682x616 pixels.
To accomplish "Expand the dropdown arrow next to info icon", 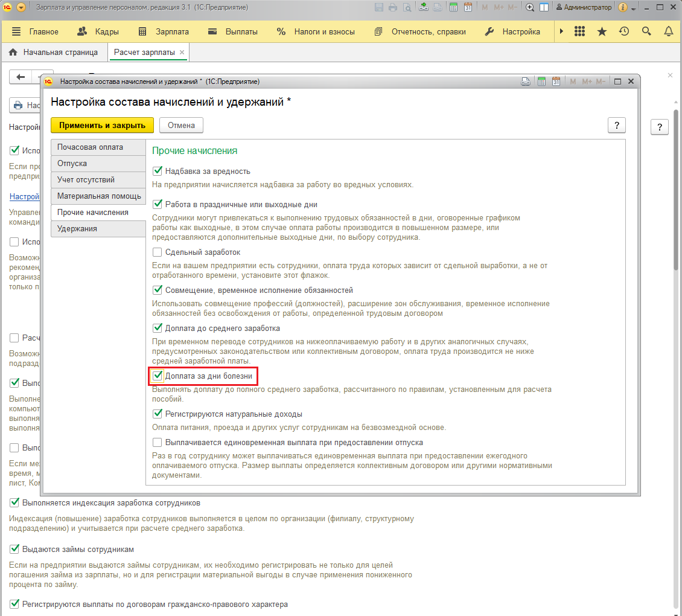I will pos(633,8).
